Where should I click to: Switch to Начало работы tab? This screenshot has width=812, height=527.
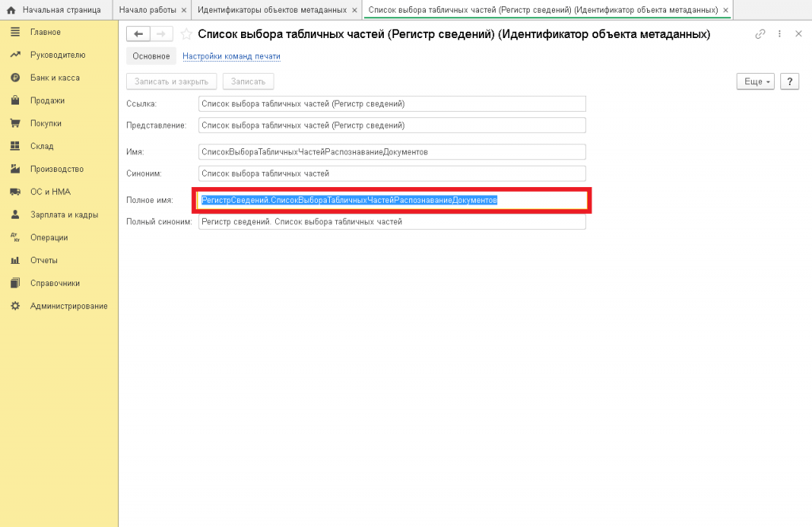pyautogui.click(x=147, y=10)
